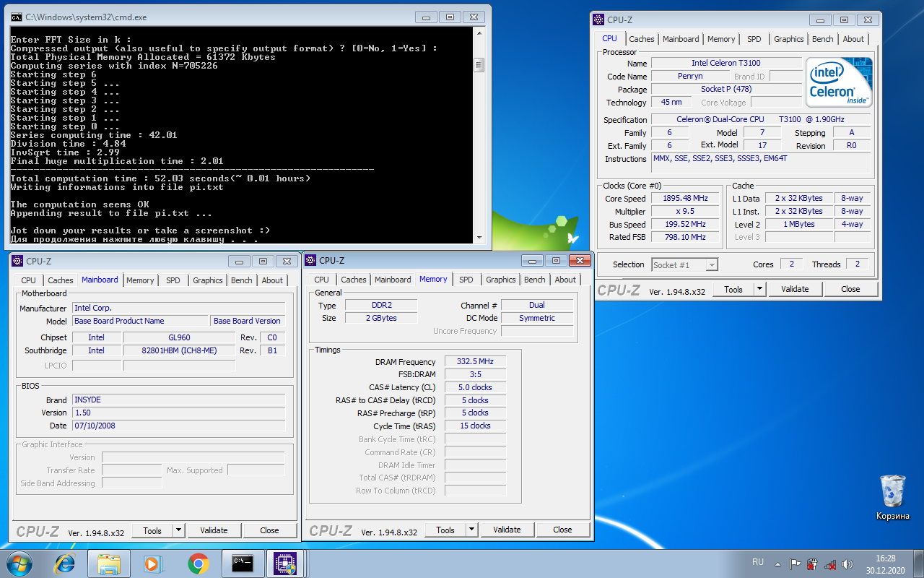Switch to SPD tab in CPU window
924x578 pixels.
click(754, 39)
